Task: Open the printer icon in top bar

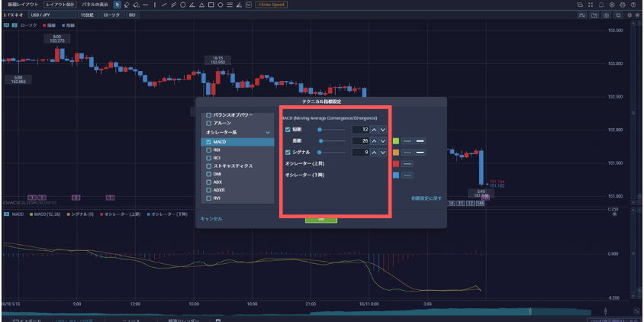Action: click(x=623, y=5)
